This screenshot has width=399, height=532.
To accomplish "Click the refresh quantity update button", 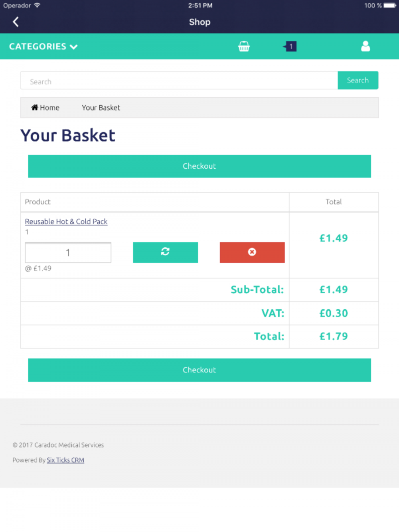I will (x=165, y=252).
